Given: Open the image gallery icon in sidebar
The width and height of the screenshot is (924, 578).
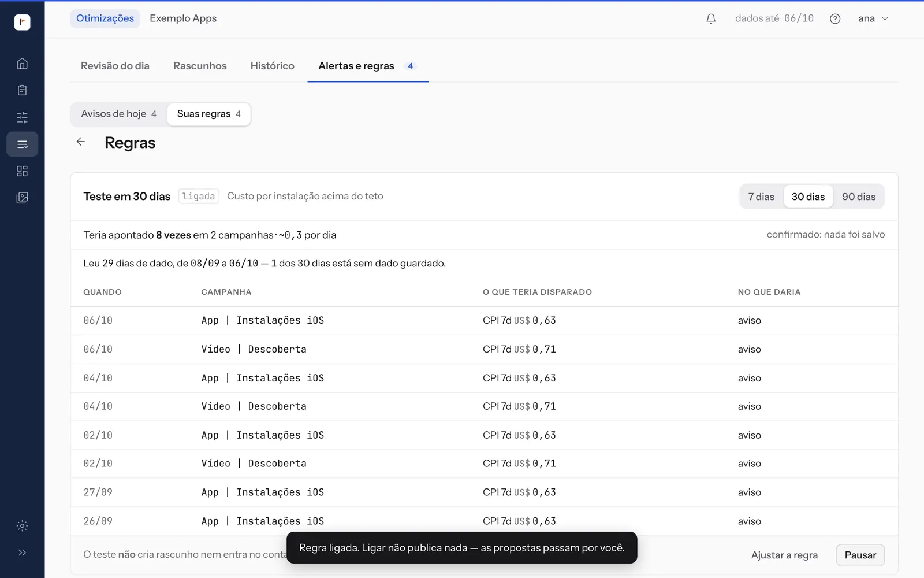Looking at the screenshot, I should tap(22, 198).
